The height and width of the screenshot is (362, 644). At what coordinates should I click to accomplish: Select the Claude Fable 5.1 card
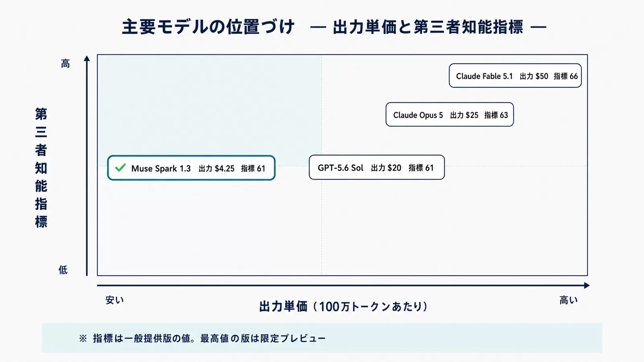point(515,76)
